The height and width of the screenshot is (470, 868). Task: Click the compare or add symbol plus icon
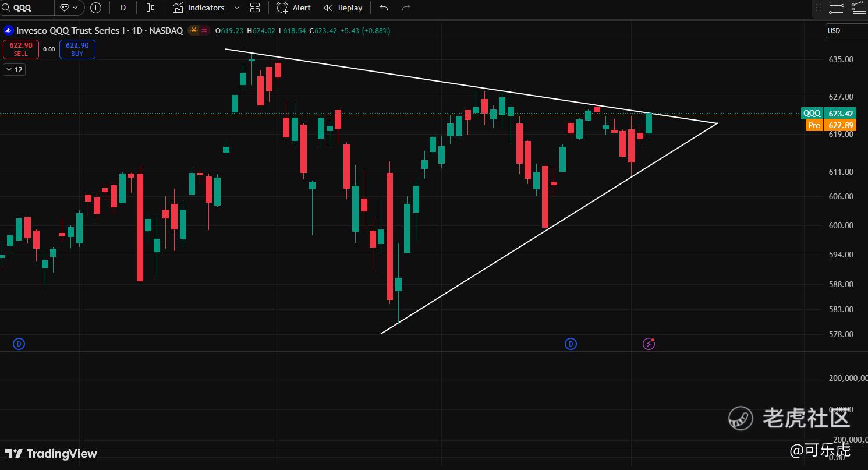pyautogui.click(x=96, y=8)
